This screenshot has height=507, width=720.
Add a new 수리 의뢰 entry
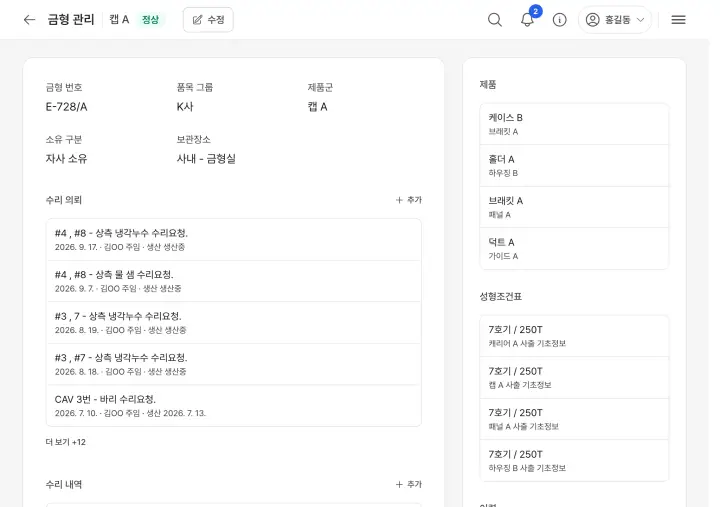click(x=409, y=200)
